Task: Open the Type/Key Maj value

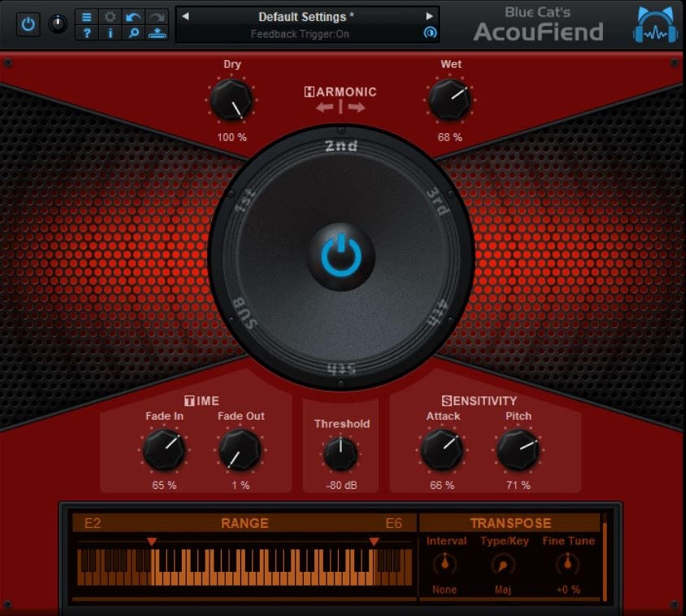Action: coord(503,590)
